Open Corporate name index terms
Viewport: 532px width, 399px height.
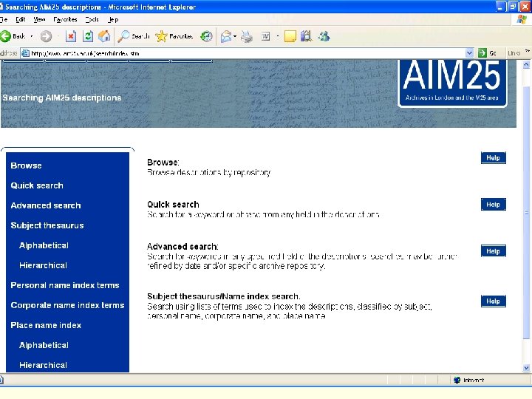(67, 305)
